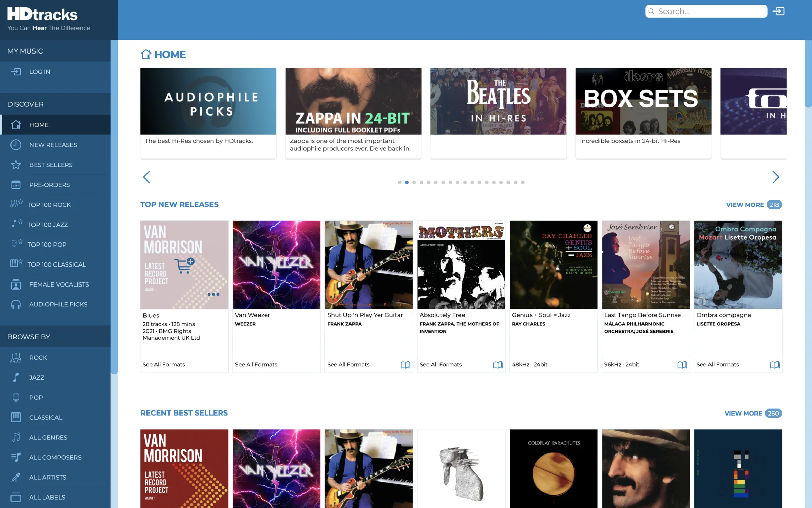812x508 pixels.
Task: Click the stack icon for All Labels
Action: [16, 497]
